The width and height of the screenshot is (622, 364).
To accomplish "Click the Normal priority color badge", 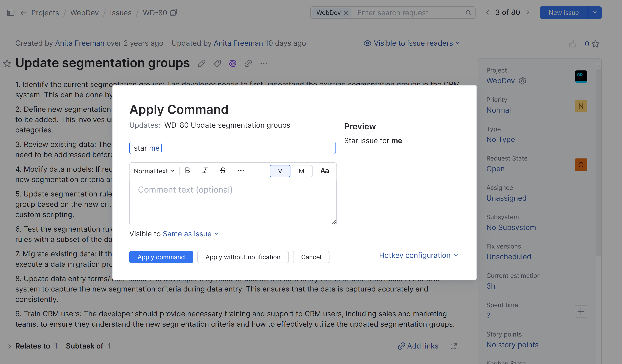I will [581, 106].
